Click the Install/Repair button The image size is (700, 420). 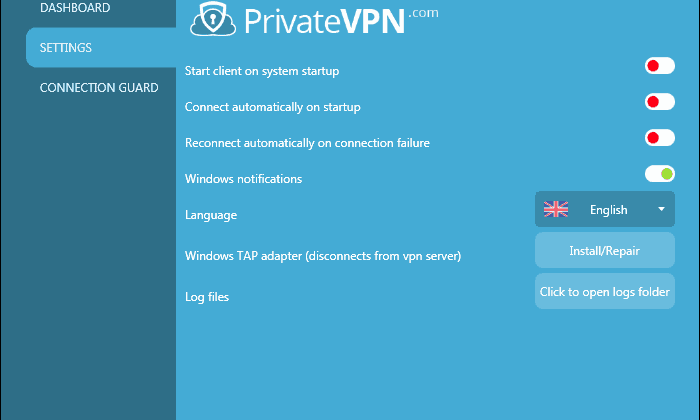pos(604,250)
